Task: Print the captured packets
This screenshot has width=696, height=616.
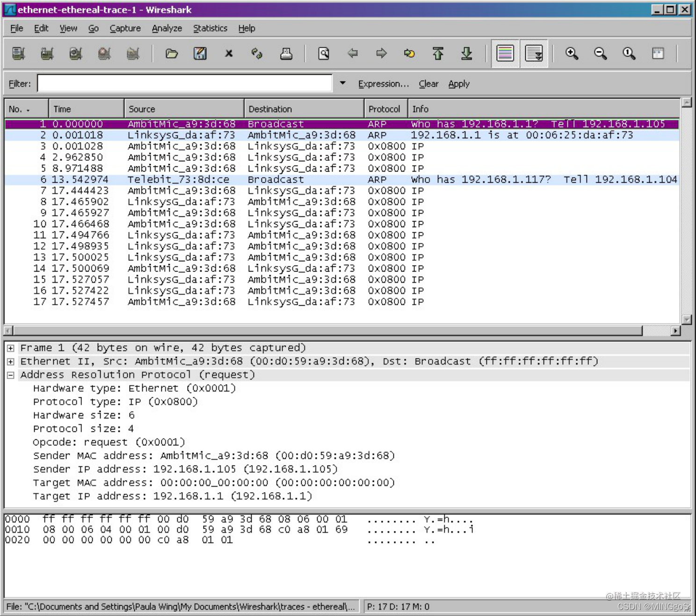Action: tap(286, 53)
